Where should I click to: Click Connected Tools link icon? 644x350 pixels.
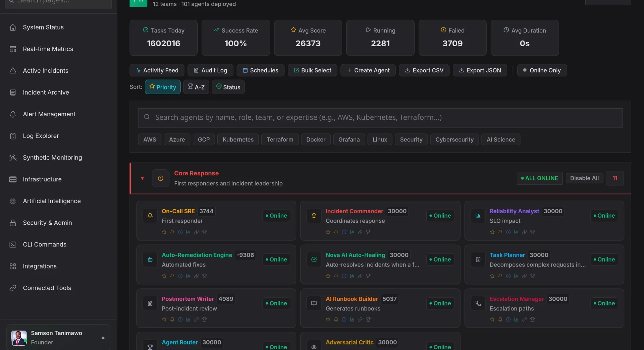[13, 288]
